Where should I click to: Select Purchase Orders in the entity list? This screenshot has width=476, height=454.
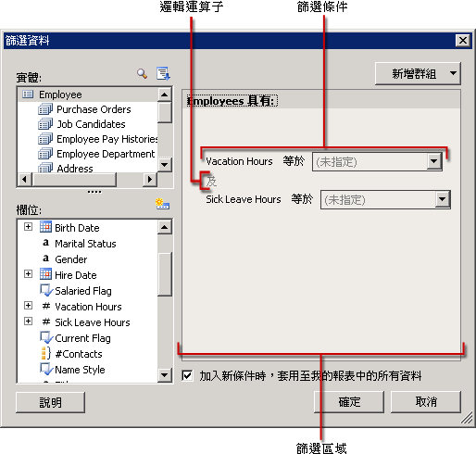tap(94, 109)
